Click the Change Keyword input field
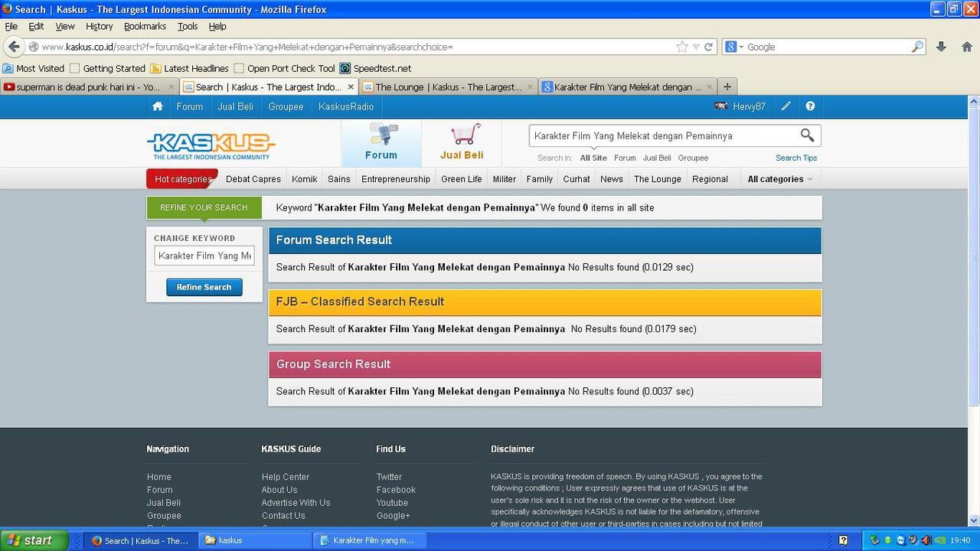This screenshot has width=980, height=551. click(204, 256)
